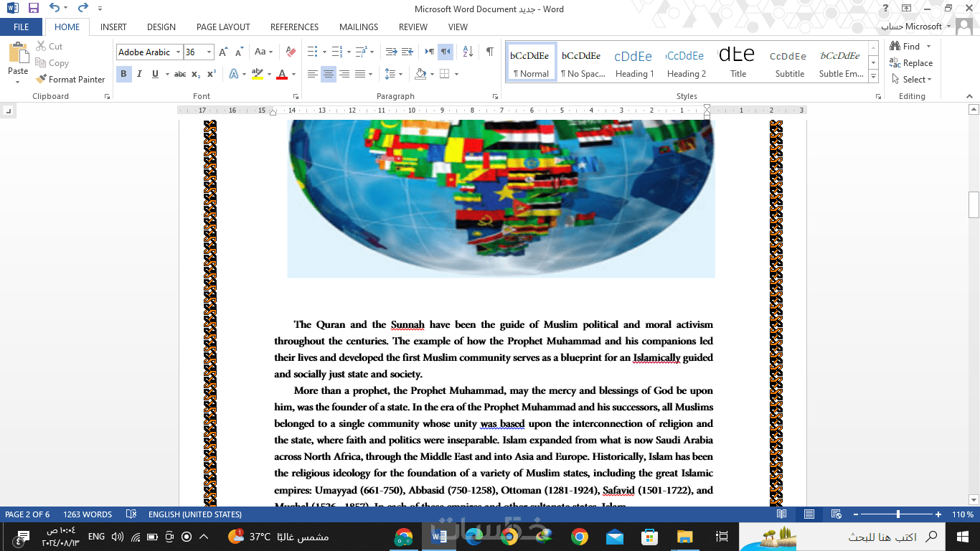Viewport: 980px width, 551px height.
Task: Open Ribbon Display Options
Action: click(907, 9)
